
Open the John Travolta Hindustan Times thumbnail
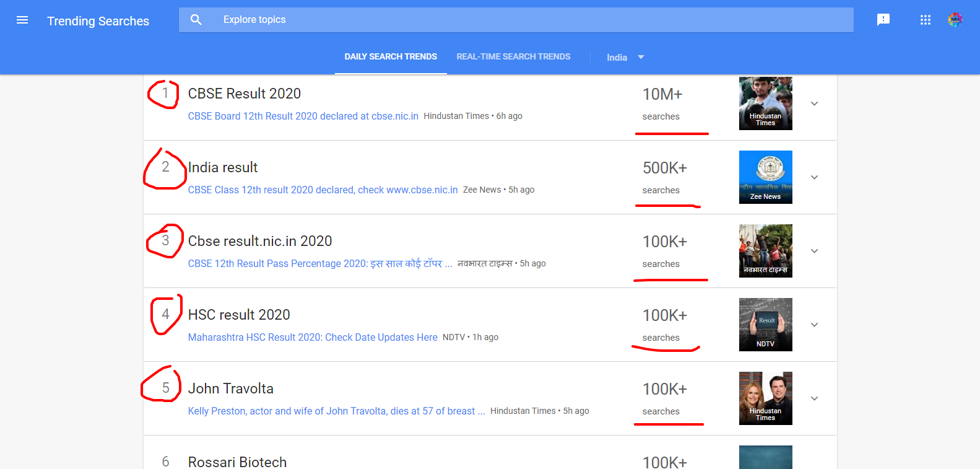(766, 398)
